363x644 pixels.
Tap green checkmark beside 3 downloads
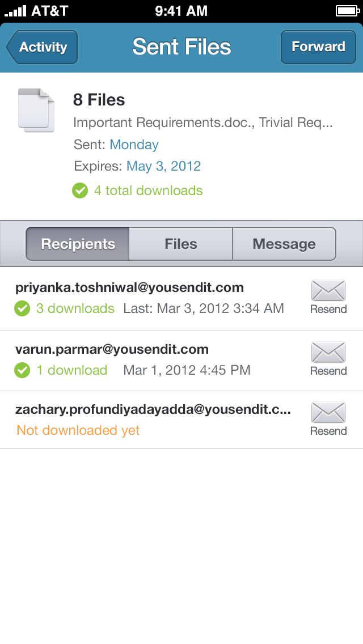tap(22, 309)
